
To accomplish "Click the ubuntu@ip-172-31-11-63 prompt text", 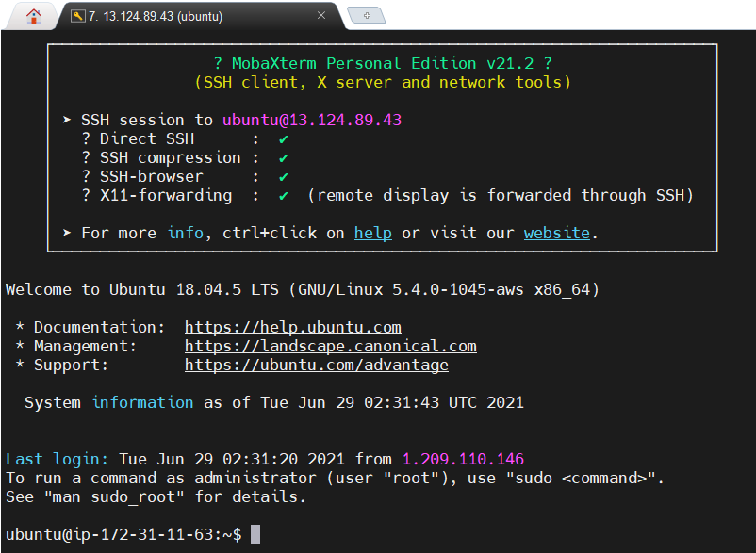I will click(x=109, y=535).
